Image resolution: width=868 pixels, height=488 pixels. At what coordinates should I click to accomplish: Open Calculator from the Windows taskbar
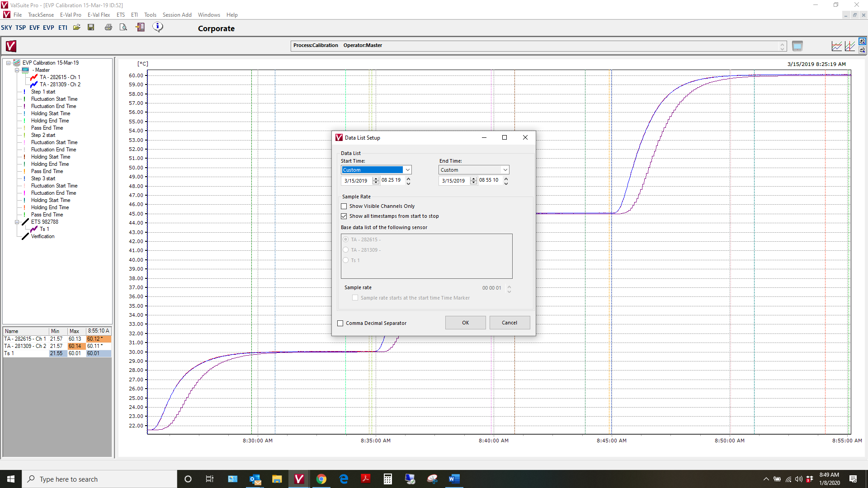(x=387, y=479)
